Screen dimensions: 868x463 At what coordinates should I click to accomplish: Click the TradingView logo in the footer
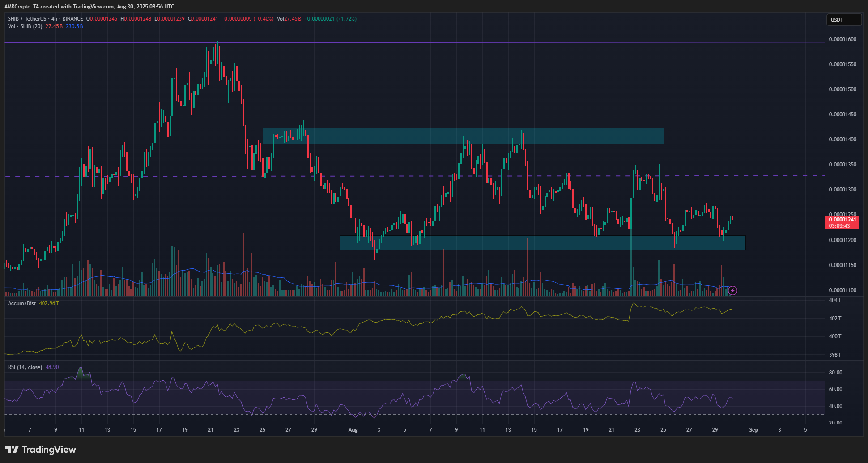pos(41,450)
